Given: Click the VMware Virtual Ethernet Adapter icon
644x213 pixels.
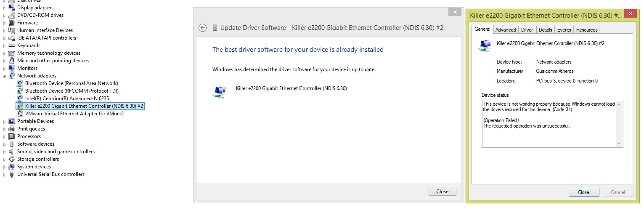Looking at the screenshot, I should click(20, 114).
